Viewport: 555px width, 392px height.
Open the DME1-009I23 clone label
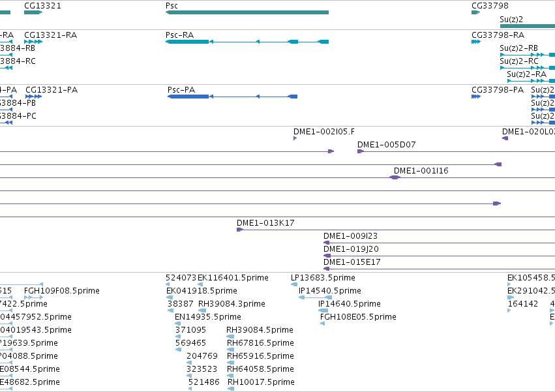(x=350, y=236)
